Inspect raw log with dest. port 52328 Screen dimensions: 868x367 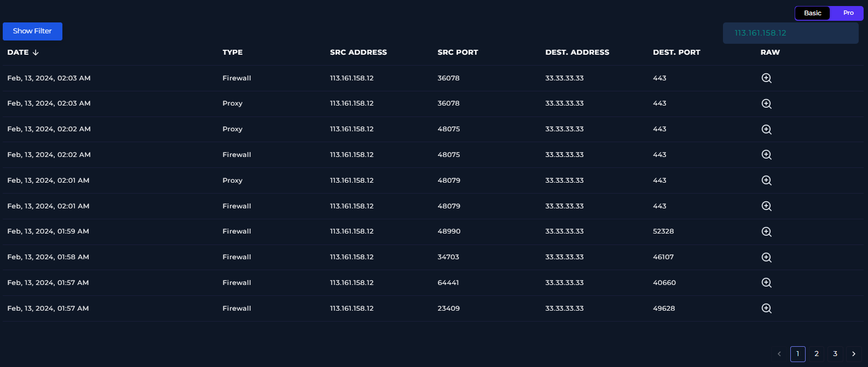[766, 232]
